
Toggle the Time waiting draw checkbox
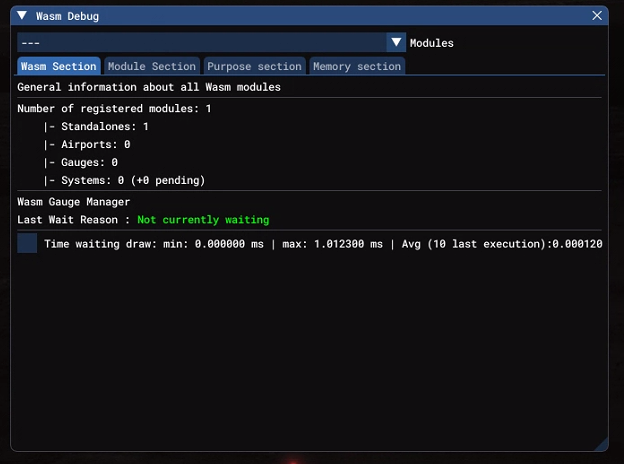27,243
